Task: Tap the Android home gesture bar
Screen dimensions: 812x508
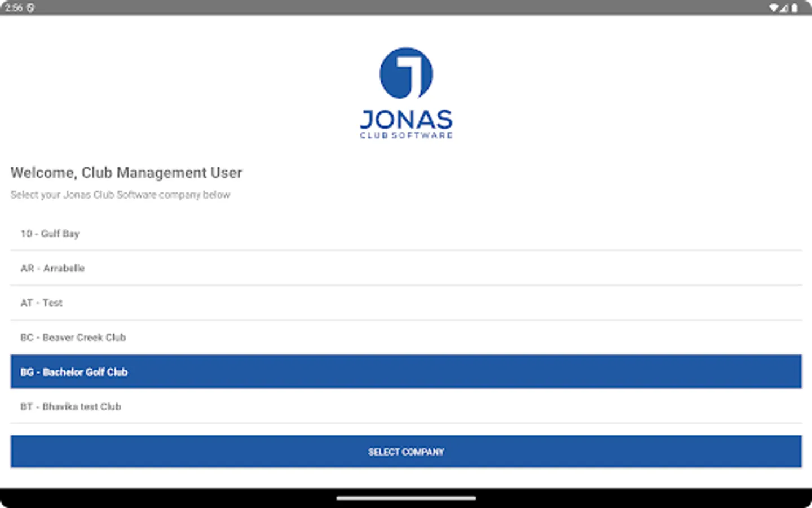Action: pyautogui.click(x=406, y=498)
